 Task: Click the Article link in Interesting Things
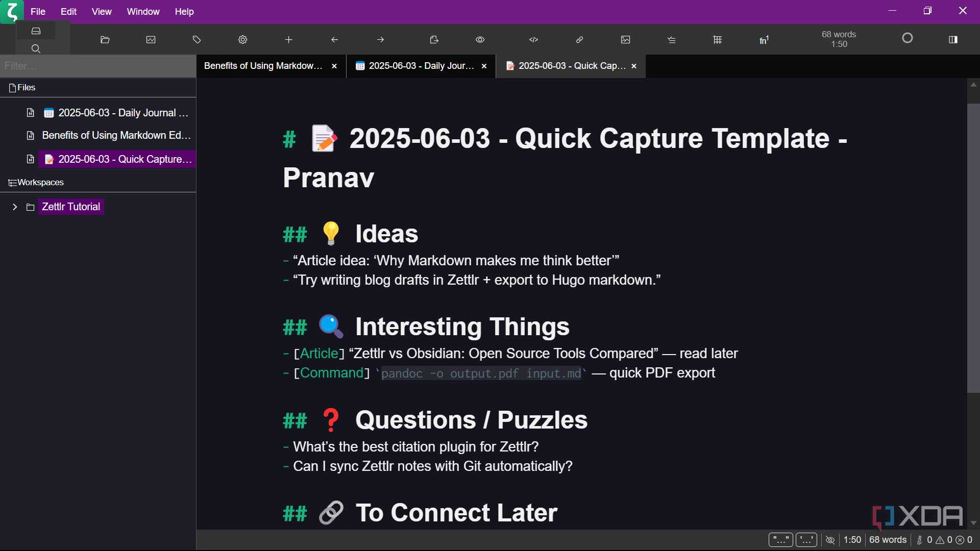[x=319, y=353]
